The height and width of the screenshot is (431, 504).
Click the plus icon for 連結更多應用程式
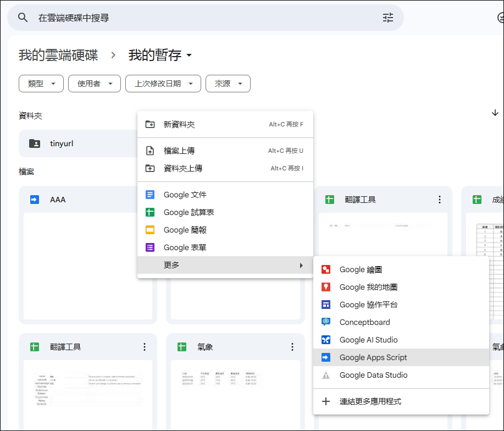tap(326, 401)
